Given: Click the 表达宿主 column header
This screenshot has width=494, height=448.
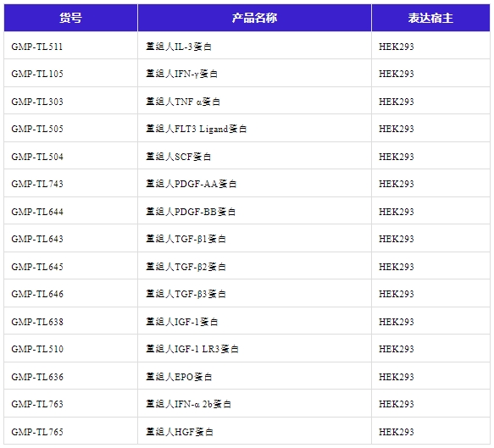Looking at the screenshot, I should pos(430,18).
